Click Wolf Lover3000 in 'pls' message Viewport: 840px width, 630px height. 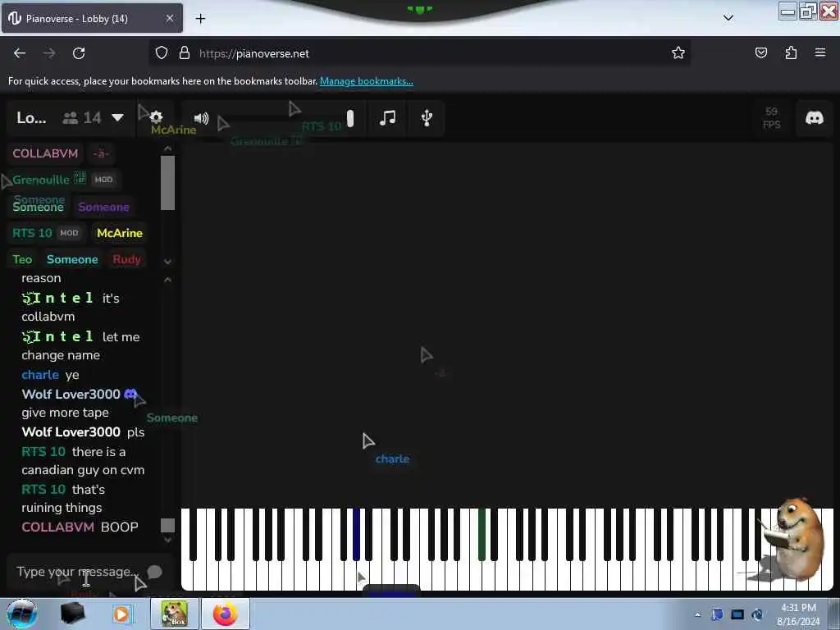point(71,431)
